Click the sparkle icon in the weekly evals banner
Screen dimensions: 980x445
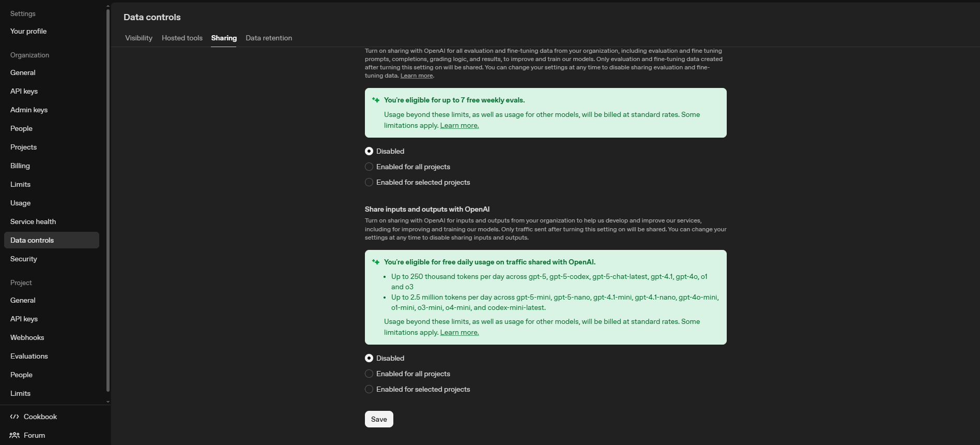[376, 99]
